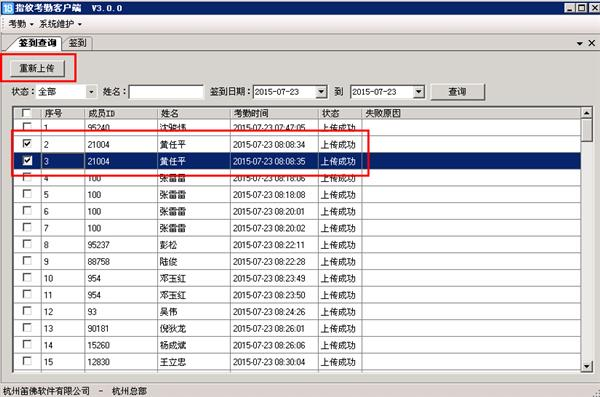Image resolution: width=600 pixels, height=397 pixels.
Task: Check the checkbox for row 12 吴伟
Action: click(x=27, y=311)
